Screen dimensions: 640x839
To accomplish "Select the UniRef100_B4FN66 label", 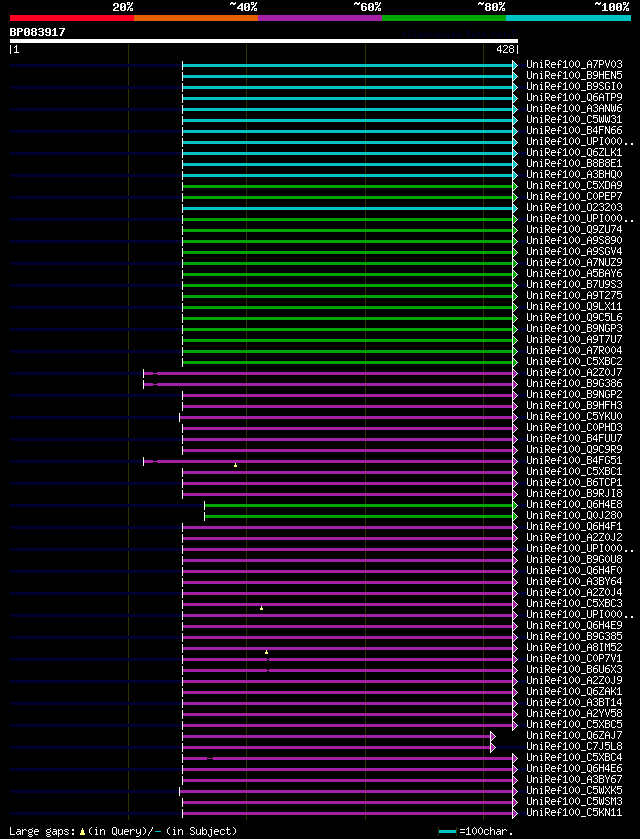I will point(574,131).
